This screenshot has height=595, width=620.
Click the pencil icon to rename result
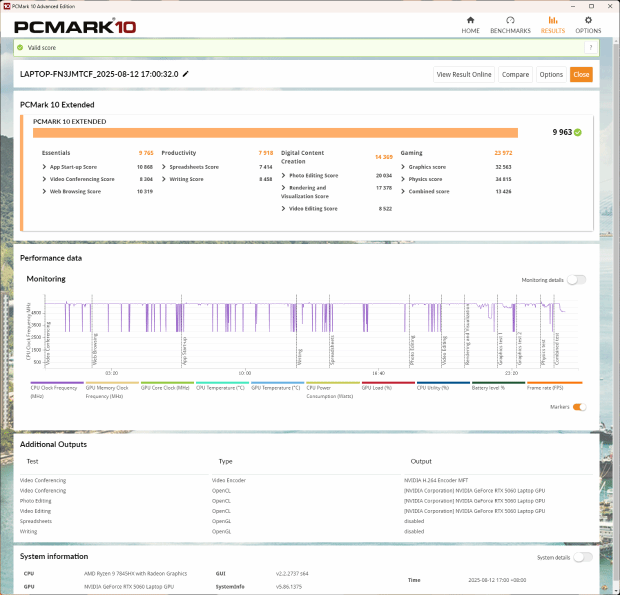point(186,74)
